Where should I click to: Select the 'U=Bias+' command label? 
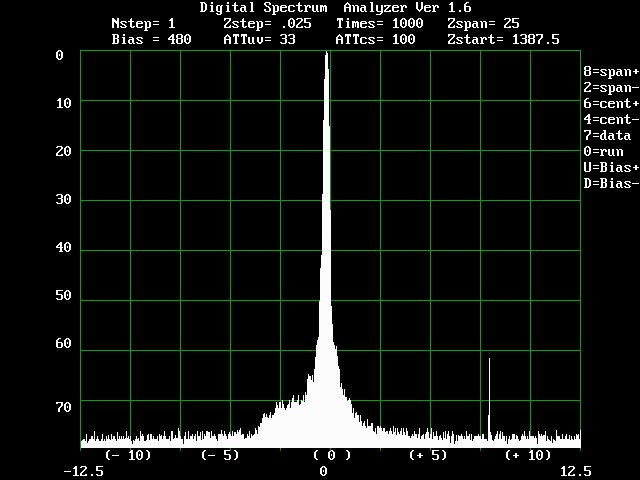pos(611,167)
